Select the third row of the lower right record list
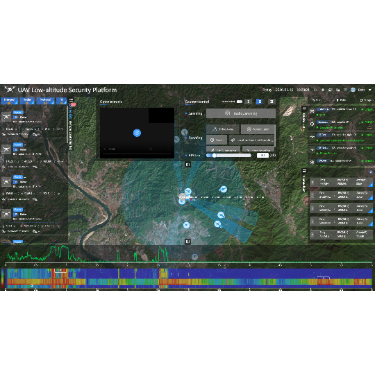The image size is (375, 375). 342,208
